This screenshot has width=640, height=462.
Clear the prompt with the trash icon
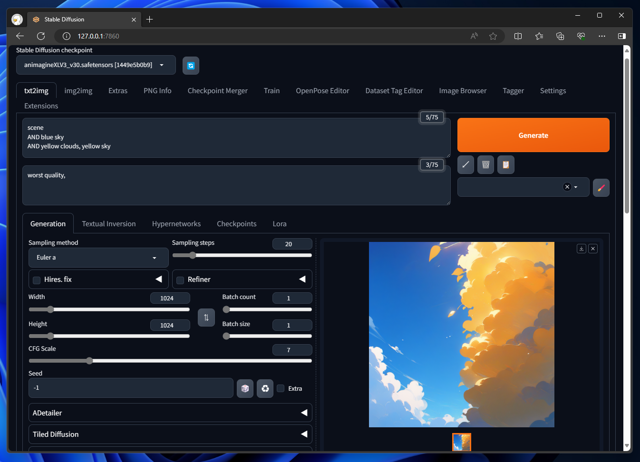[x=485, y=165]
